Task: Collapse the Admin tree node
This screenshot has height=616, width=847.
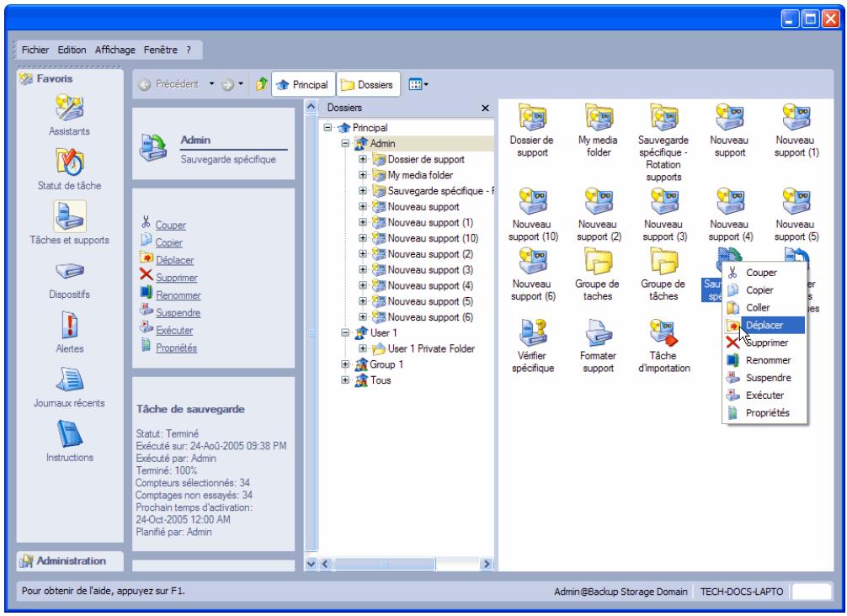Action: [x=344, y=144]
